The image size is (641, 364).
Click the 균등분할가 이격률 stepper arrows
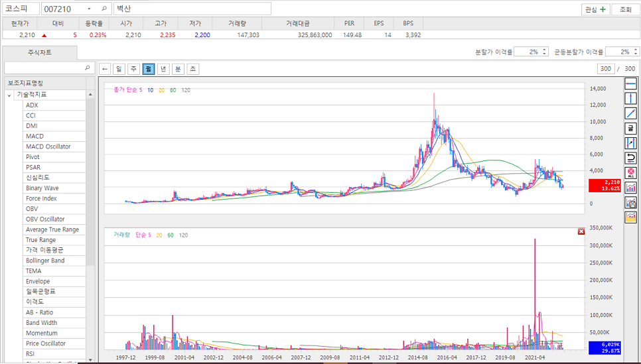point(636,52)
